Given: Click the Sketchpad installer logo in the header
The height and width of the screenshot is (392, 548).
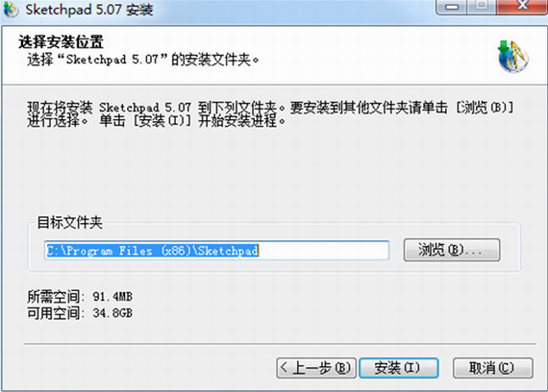Looking at the screenshot, I should tap(512, 57).
